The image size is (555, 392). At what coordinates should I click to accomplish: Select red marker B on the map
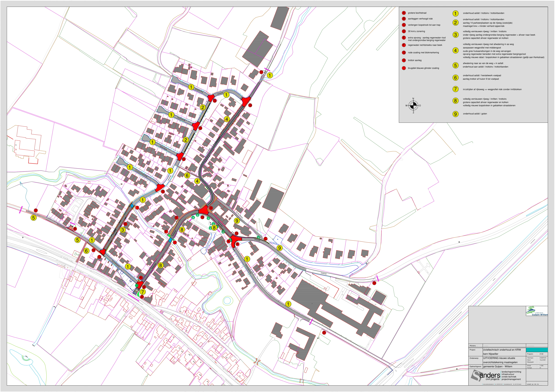pyautogui.click(x=75, y=229)
